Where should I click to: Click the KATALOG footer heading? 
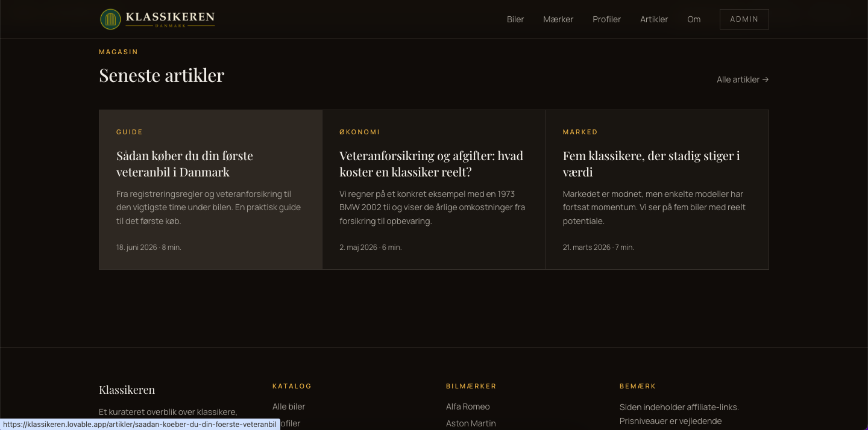point(292,386)
